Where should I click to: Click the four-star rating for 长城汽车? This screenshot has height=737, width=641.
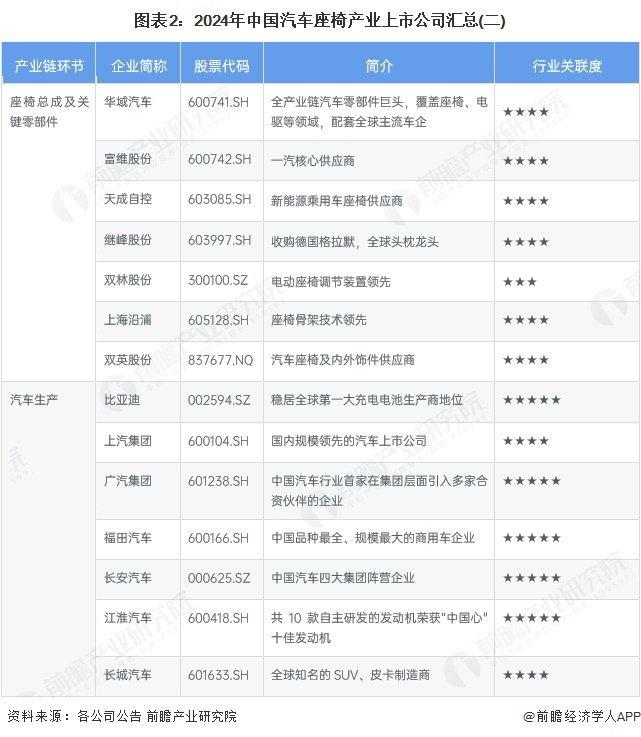tap(526, 675)
